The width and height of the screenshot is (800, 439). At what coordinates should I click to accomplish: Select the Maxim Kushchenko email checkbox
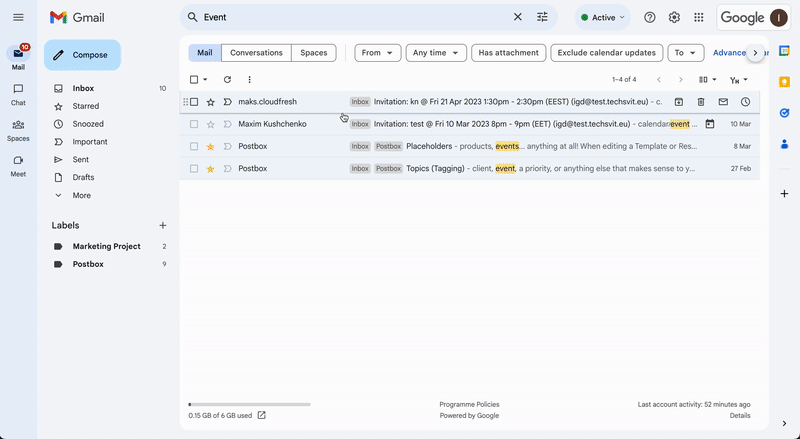click(194, 124)
